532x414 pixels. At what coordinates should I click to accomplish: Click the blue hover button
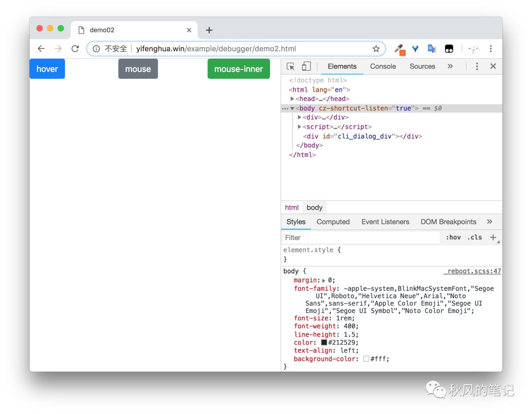(47, 69)
